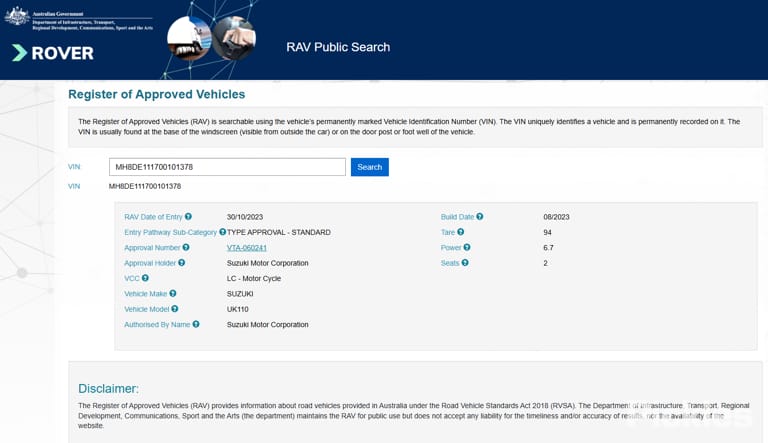Show help for Authorised By Name
768x443 pixels.
[196, 324]
